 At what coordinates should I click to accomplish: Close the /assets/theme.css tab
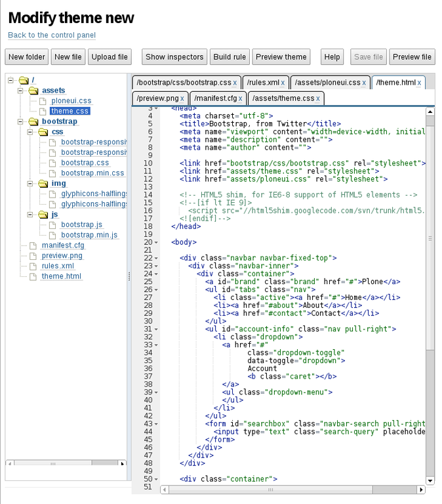coord(317,98)
